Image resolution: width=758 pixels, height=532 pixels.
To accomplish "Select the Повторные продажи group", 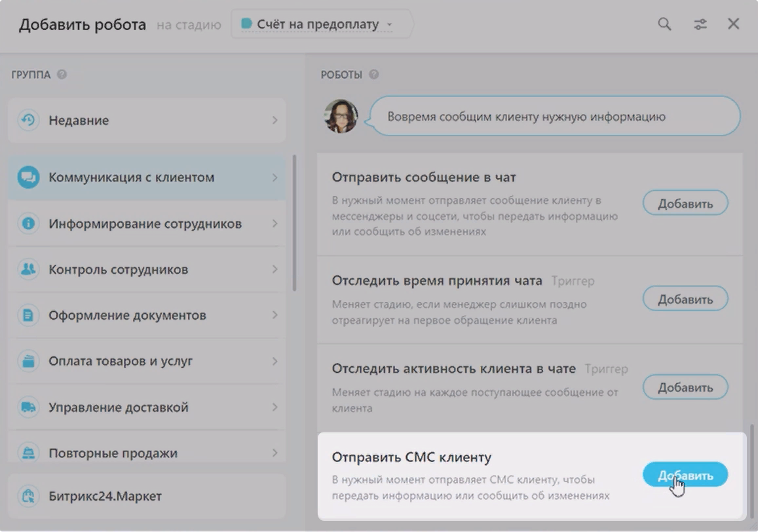I will click(113, 453).
